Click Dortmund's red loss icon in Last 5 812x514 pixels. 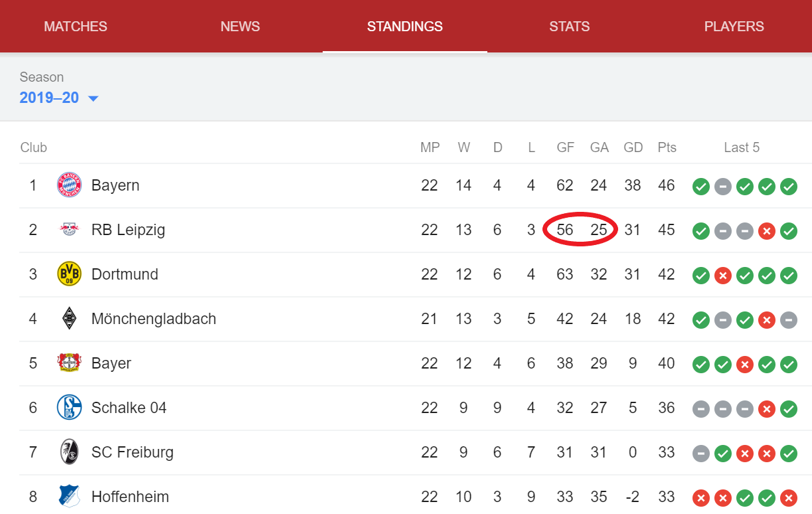[723, 276]
